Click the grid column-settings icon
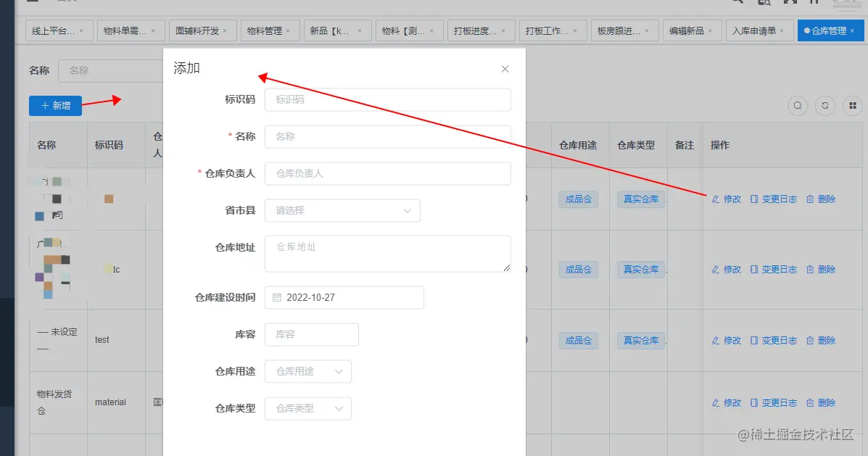This screenshot has width=868, height=456. click(853, 106)
